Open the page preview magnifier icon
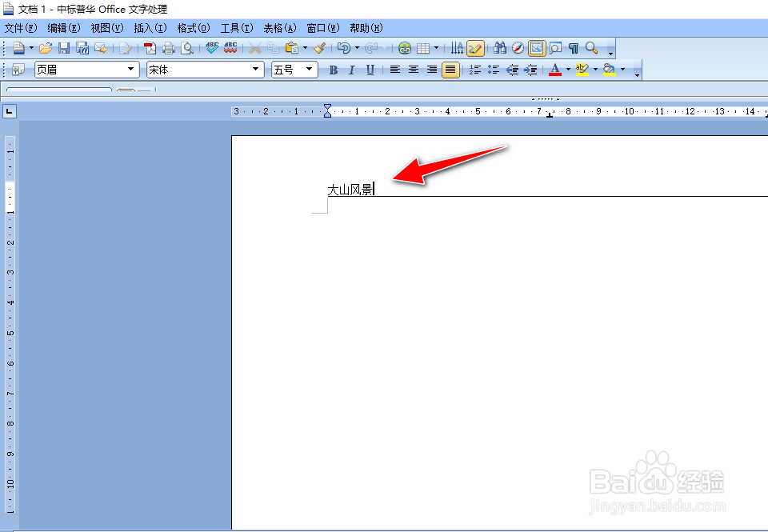Image resolution: width=768 pixels, height=532 pixels. 187,48
